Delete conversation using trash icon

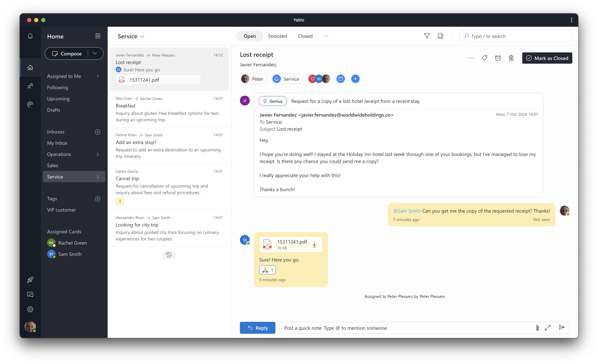tap(511, 58)
